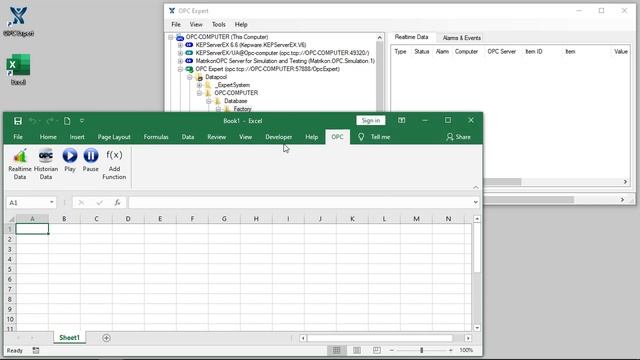Screen dimensions: 640x360
Task: Click the Pause button in OPC ribbon
Action: click(91, 160)
